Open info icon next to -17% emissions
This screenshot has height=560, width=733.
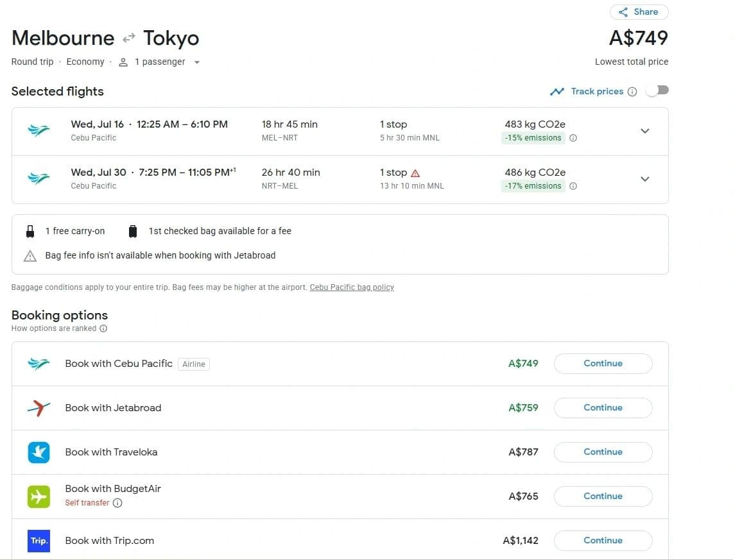click(x=573, y=186)
